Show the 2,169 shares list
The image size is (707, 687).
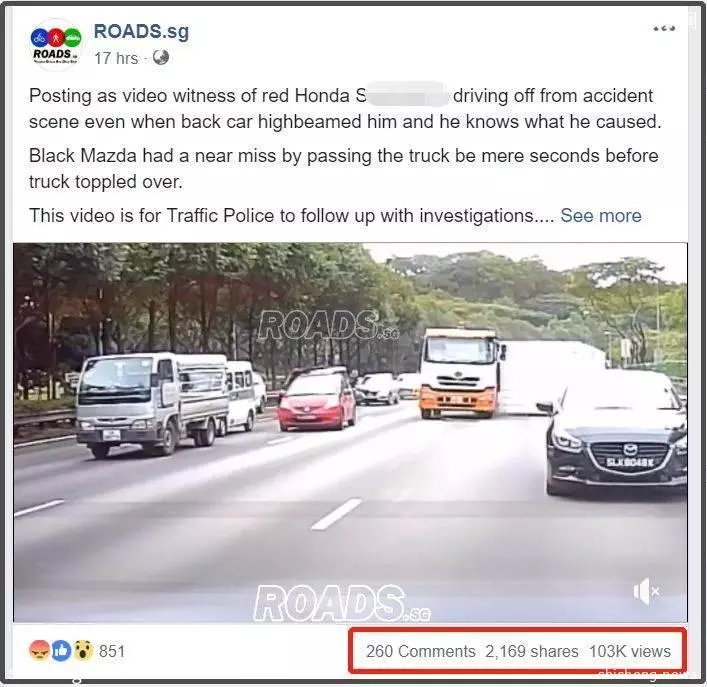click(532, 651)
